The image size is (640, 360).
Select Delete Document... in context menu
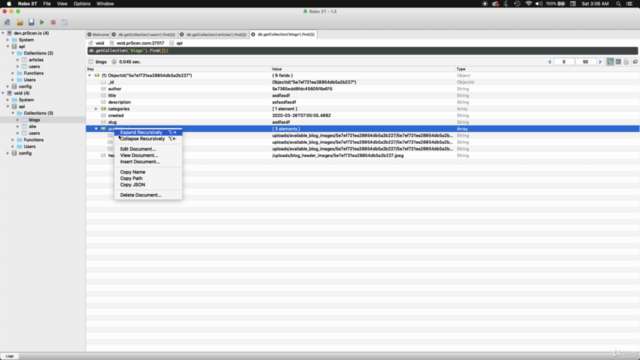tap(148, 195)
